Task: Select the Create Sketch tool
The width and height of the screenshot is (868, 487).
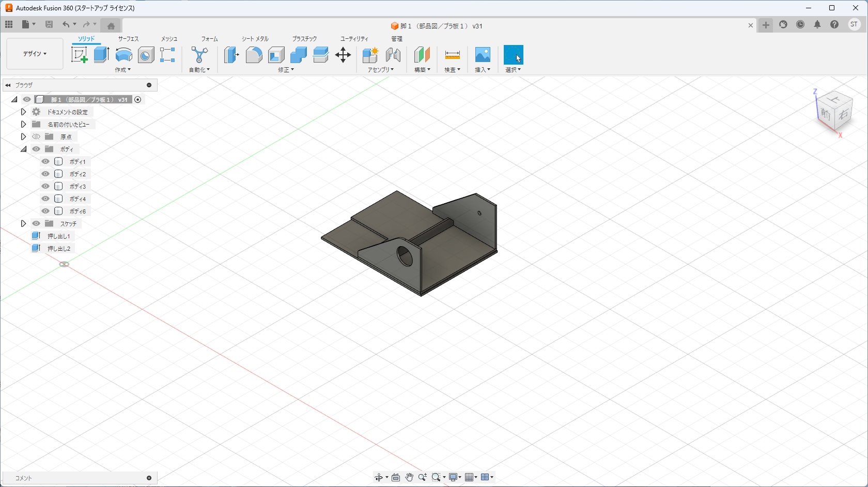Action: click(79, 54)
